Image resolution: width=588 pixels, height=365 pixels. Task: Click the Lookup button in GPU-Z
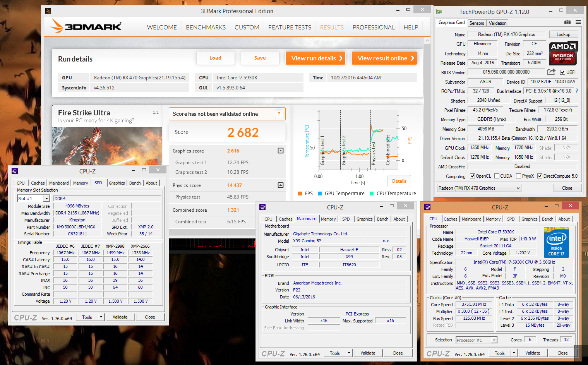pos(563,34)
